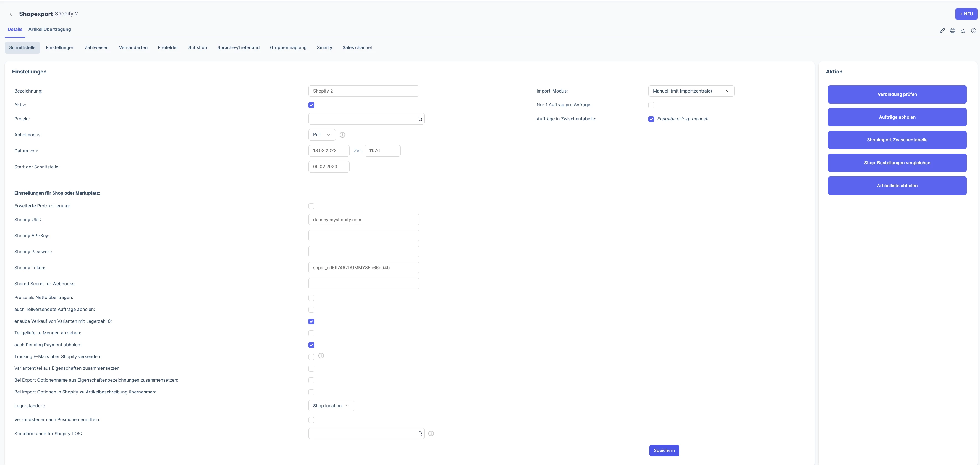Check Teilgelieferte Mengen abziehen
The height and width of the screenshot is (465, 980).
coord(311,334)
